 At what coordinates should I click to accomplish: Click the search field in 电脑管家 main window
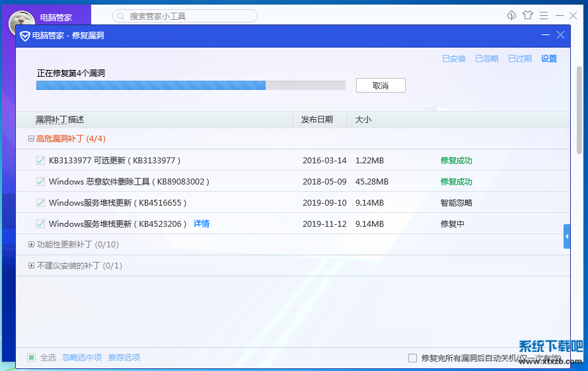[185, 16]
